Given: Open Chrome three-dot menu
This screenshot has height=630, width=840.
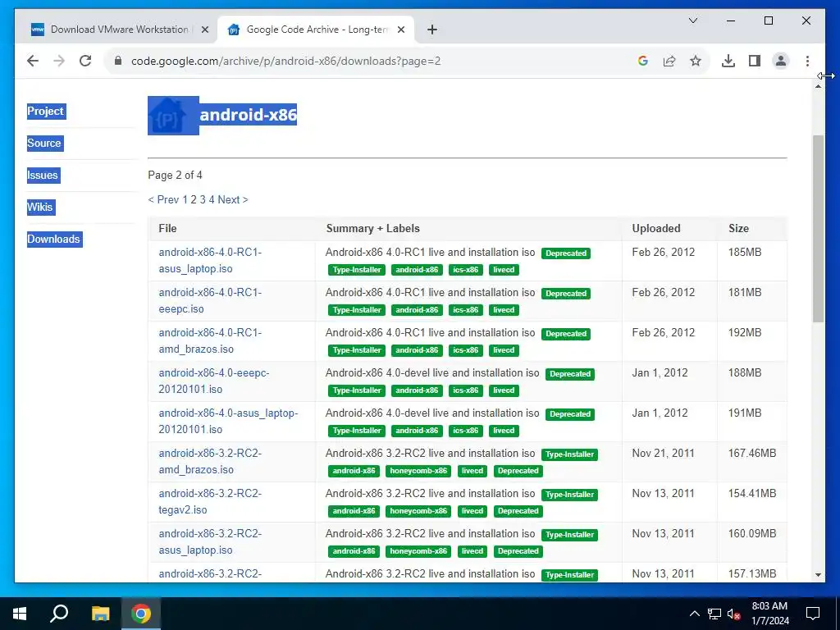Looking at the screenshot, I should point(807,61).
